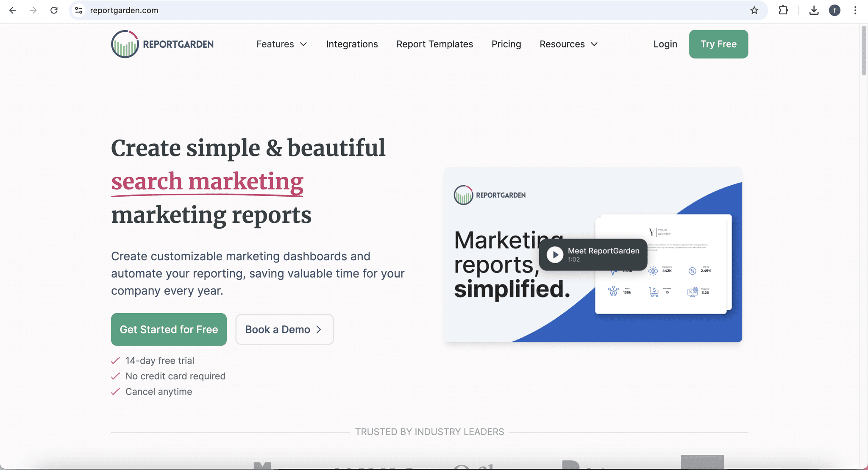868x470 pixels.
Task: Play the Meet ReportGarden video
Action: click(x=554, y=254)
